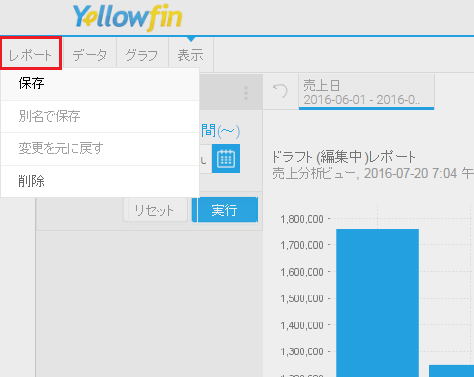The width and height of the screenshot is (474, 377).
Task: Click the 実行 button
Action: [225, 210]
